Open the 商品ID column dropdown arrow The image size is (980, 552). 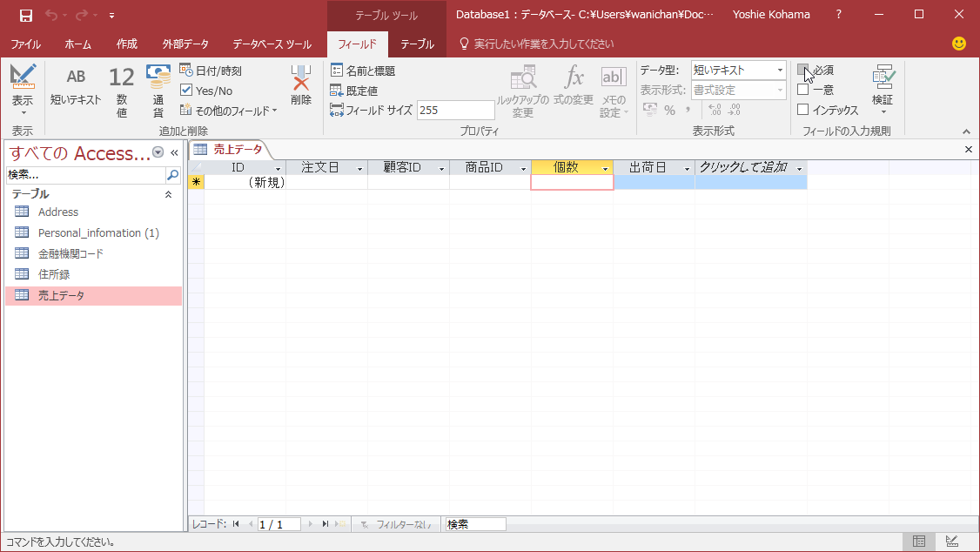524,168
